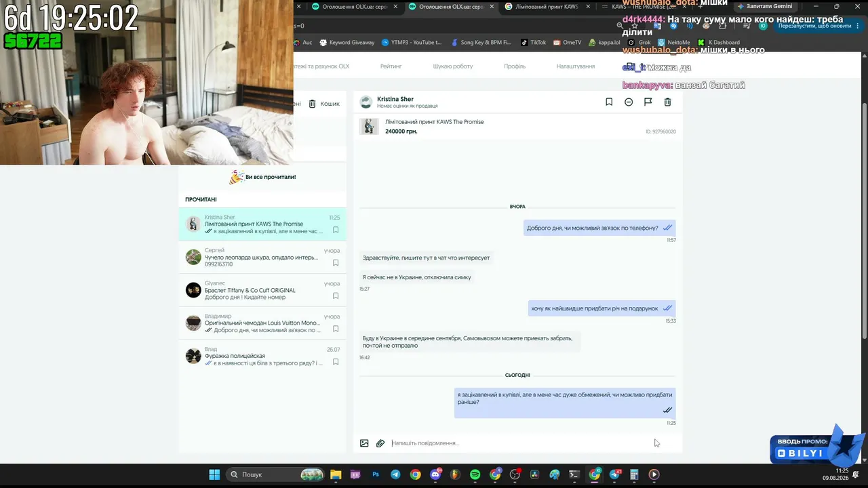Open the K Dashboard bookmark

[719, 42]
